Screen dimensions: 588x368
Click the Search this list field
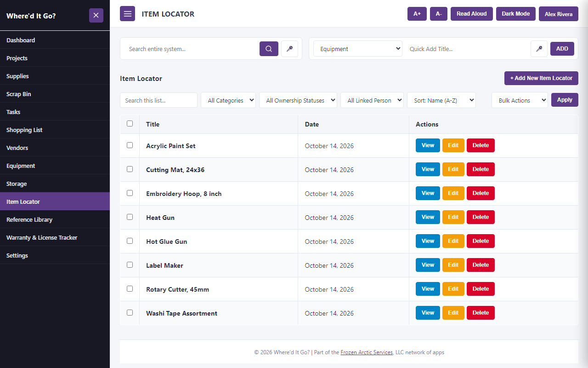coord(158,100)
